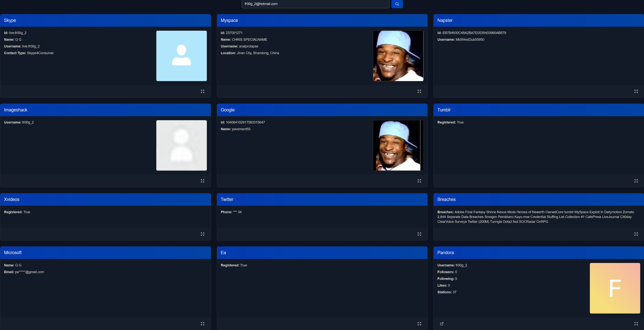Click the Google profile photo

tap(398, 145)
